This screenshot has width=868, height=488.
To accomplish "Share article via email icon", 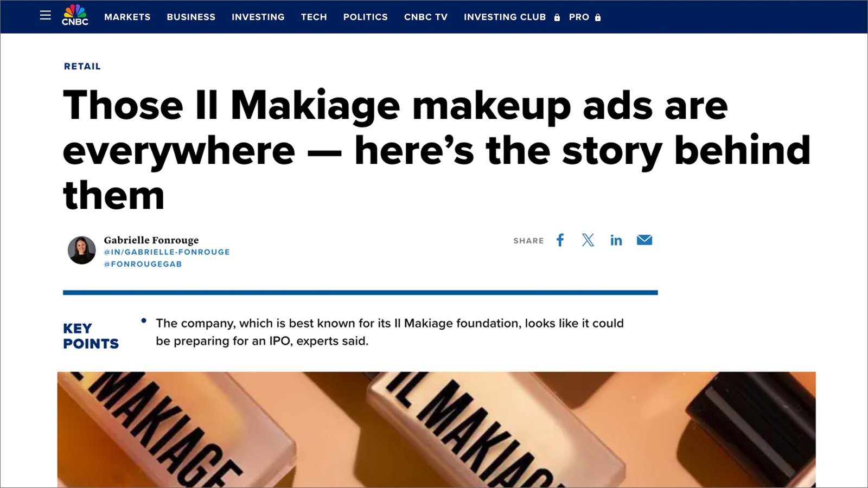I will pyautogui.click(x=644, y=240).
